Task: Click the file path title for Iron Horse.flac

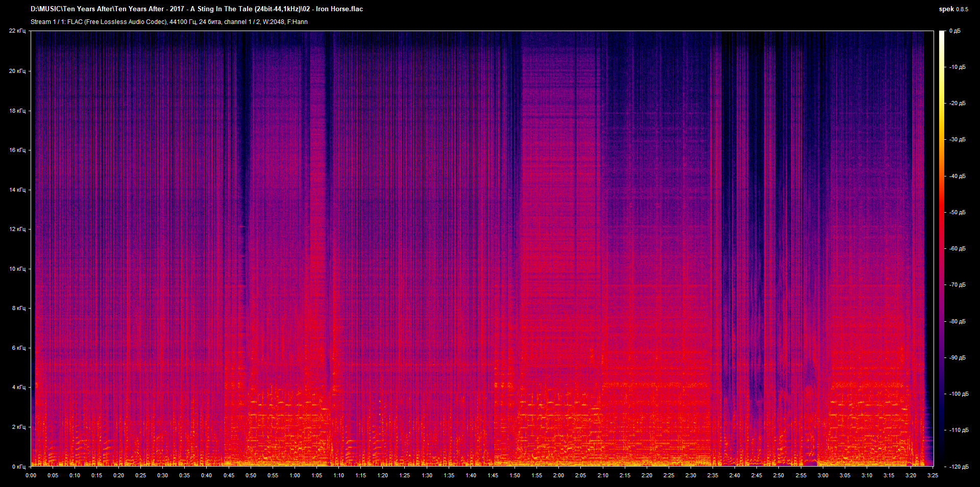Action: (197, 9)
